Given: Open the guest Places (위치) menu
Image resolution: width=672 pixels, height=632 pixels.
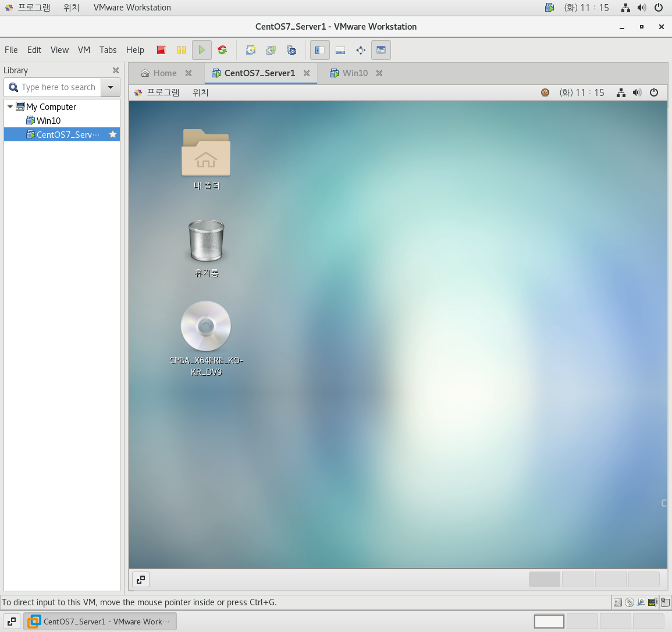Looking at the screenshot, I should click(x=201, y=92).
